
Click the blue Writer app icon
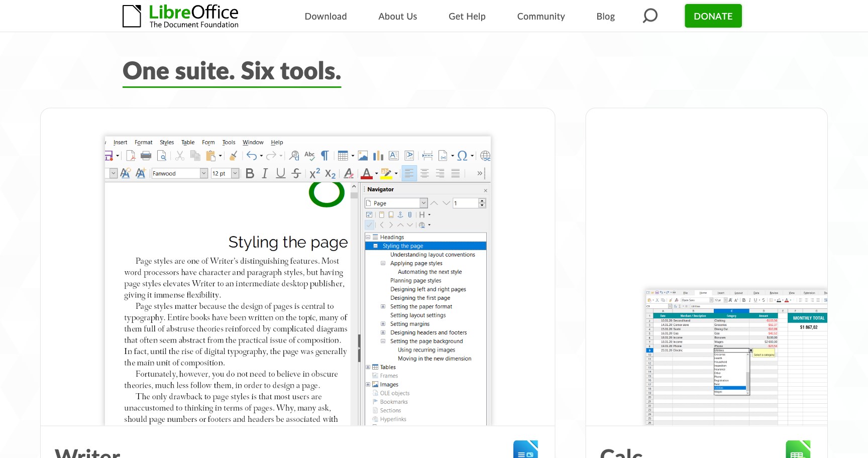coord(525,449)
